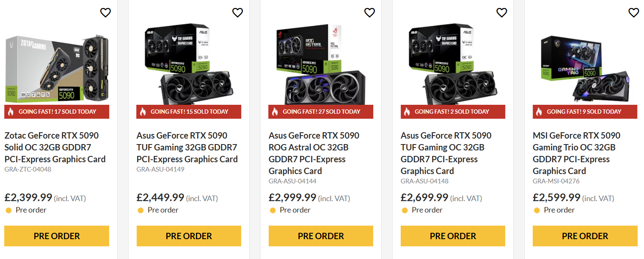This screenshot has height=259, width=644.
Task: Click 'Going fast! 2 sold today' banner
Action: coord(452,112)
